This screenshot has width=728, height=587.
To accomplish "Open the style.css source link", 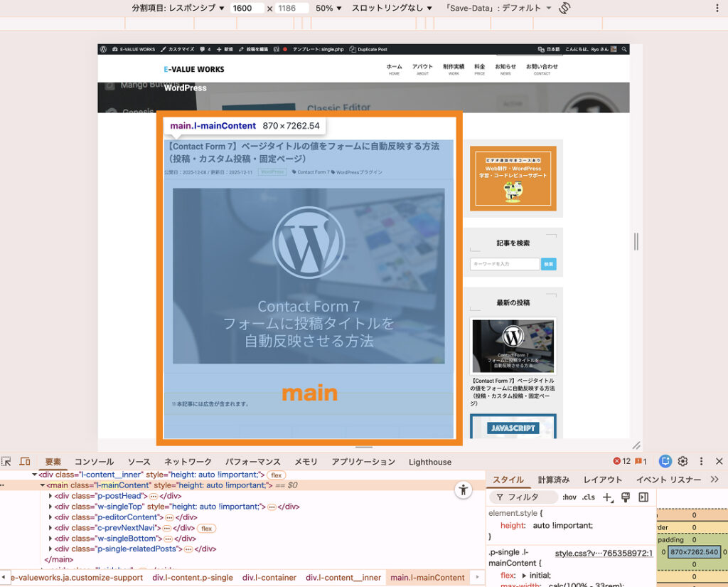I will click(603, 553).
